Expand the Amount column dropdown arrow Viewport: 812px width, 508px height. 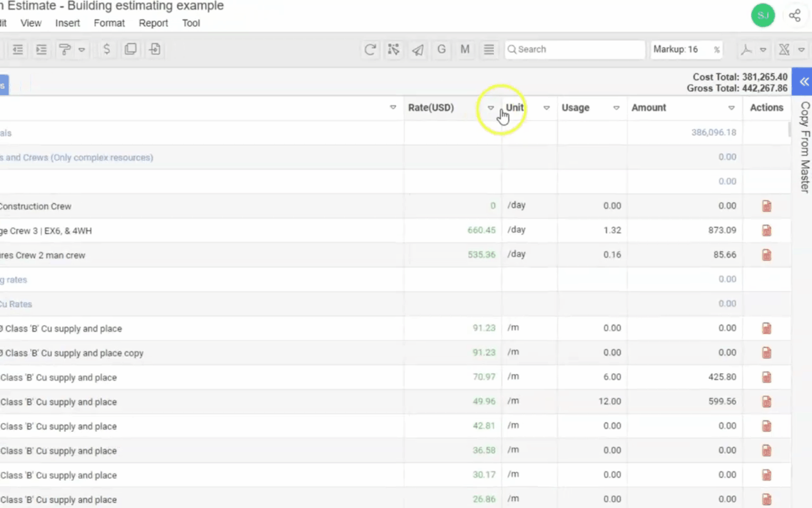coord(731,108)
